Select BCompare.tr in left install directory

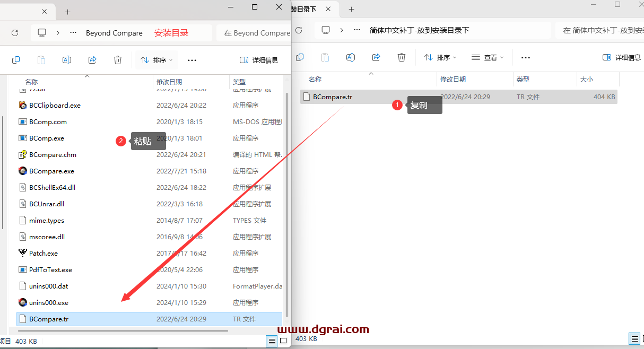click(150, 319)
